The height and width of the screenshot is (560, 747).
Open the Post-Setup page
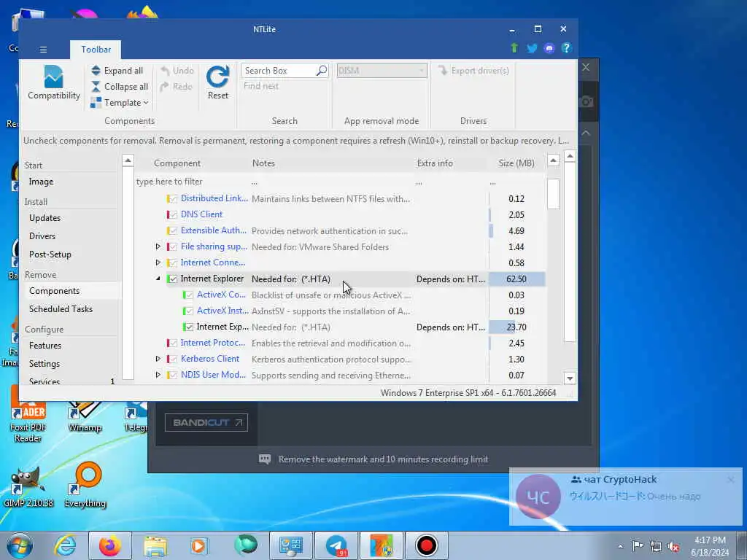[x=50, y=254]
